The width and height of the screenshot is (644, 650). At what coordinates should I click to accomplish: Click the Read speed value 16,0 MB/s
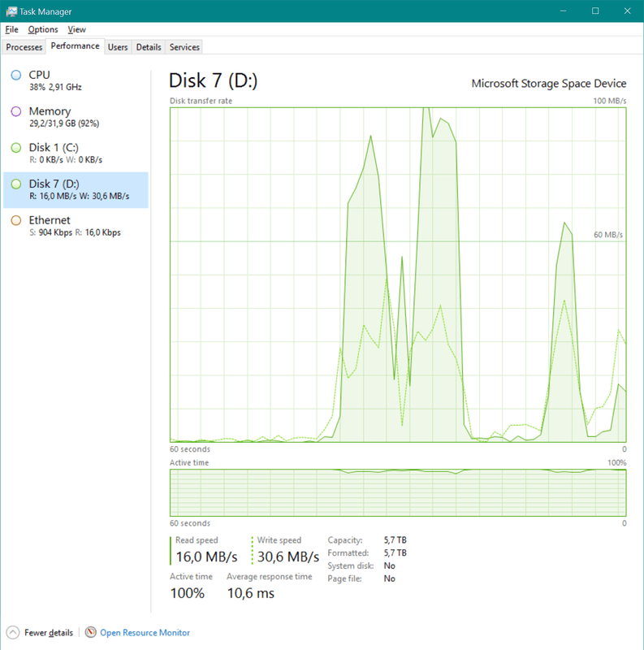coord(206,557)
